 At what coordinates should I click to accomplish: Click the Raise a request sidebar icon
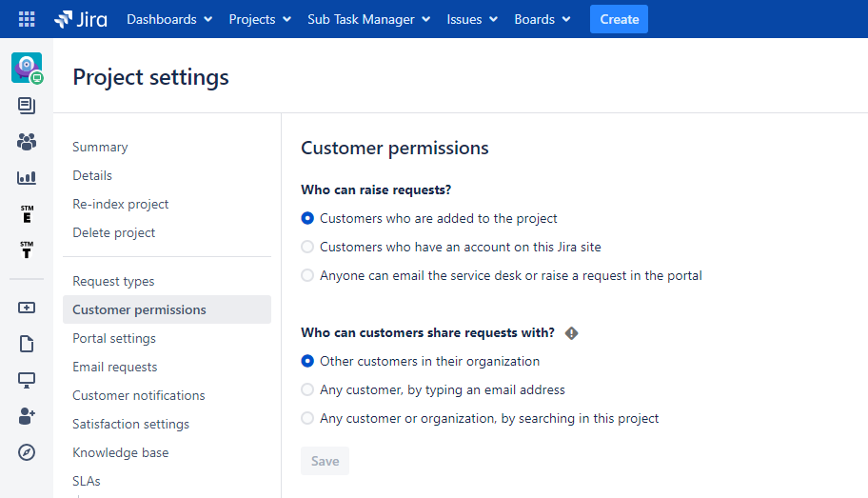27,308
